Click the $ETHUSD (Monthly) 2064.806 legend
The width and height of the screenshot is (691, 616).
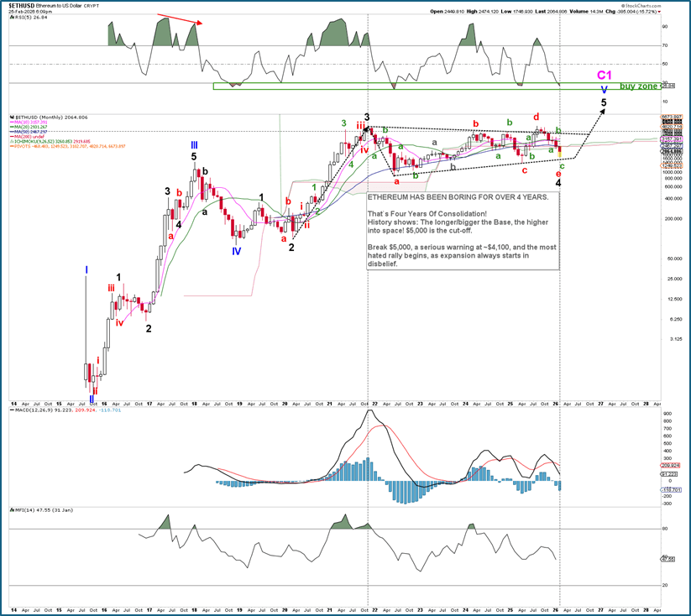click(51, 117)
